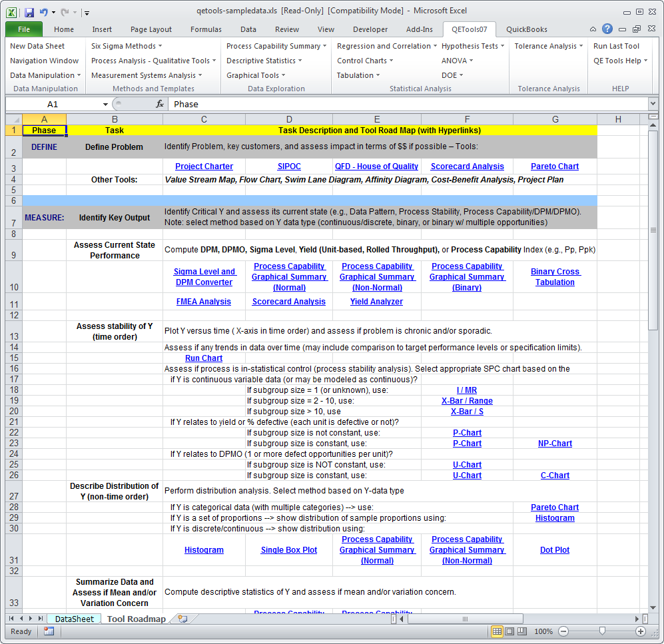
Task: Switch to Normal view icon
Action: pos(497,631)
